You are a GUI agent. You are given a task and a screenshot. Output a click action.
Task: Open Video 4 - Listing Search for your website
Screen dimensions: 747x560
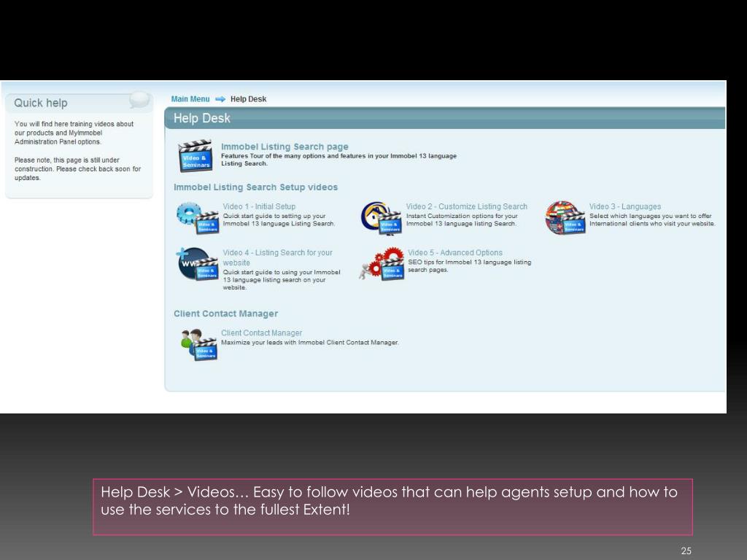coord(278,257)
